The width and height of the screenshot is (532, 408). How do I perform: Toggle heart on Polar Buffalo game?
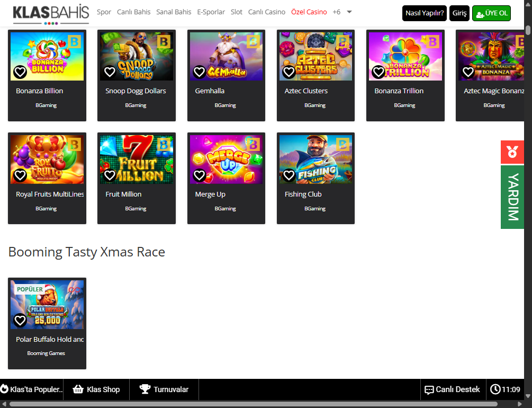click(20, 320)
